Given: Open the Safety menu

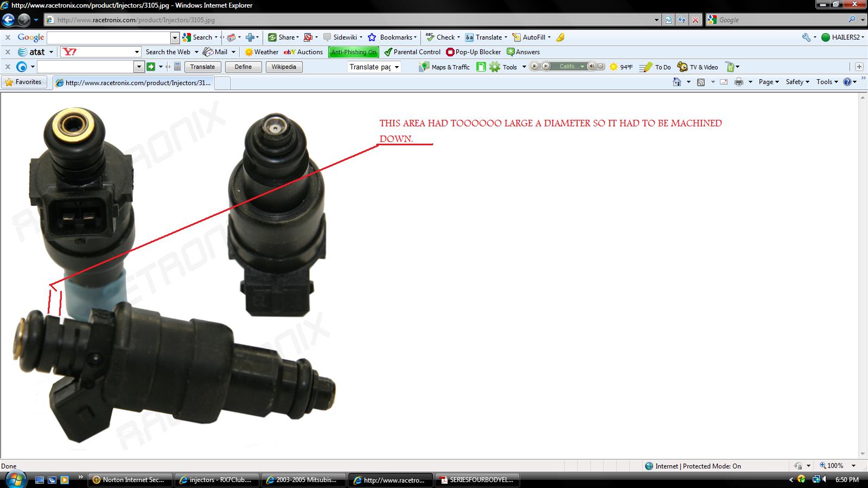Looking at the screenshot, I should point(797,82).
